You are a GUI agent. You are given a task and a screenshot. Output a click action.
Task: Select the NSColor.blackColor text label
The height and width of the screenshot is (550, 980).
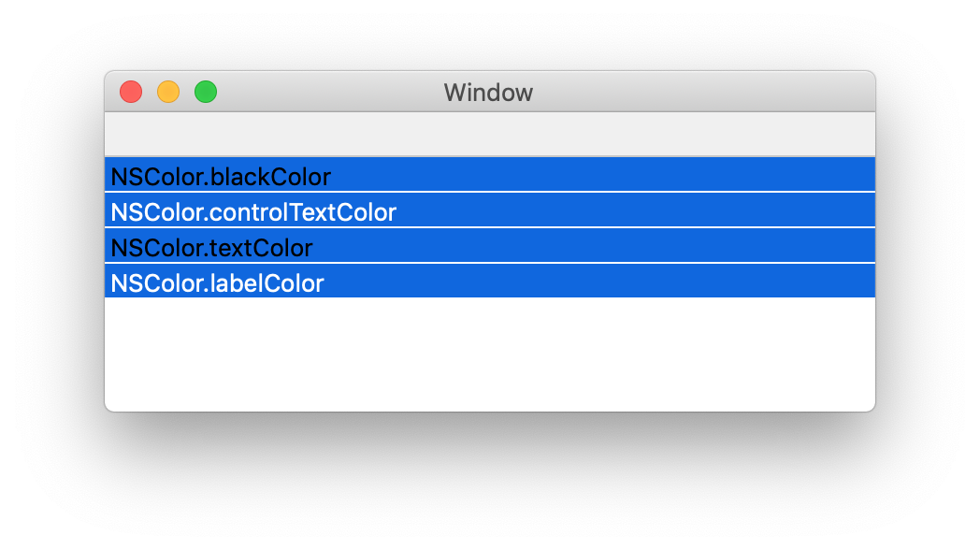221,176
